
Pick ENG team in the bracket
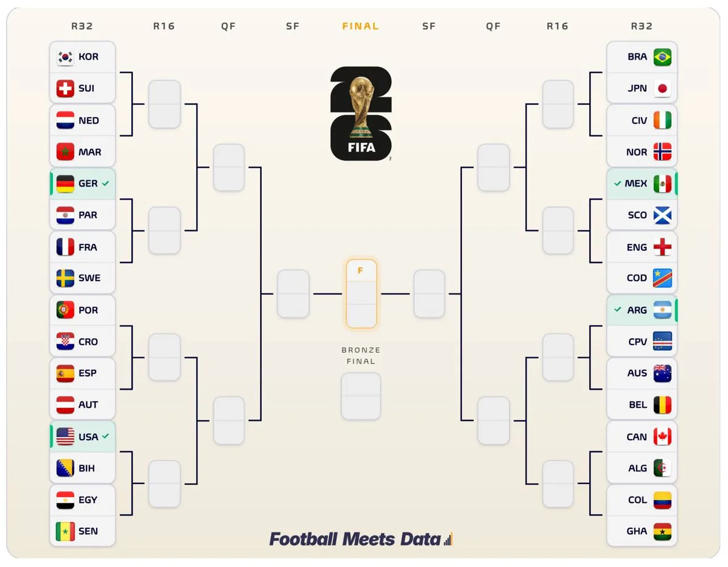[x=642, y=247]
